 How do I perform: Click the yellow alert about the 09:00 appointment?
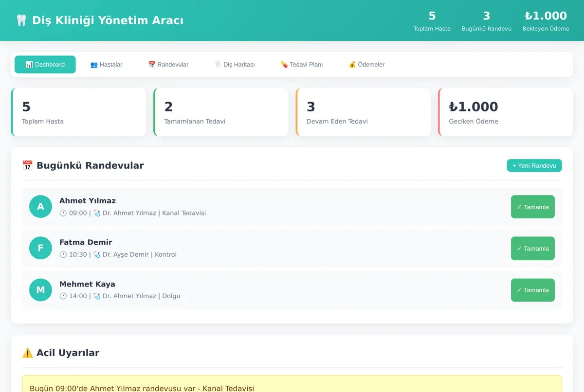click(292, 384)
